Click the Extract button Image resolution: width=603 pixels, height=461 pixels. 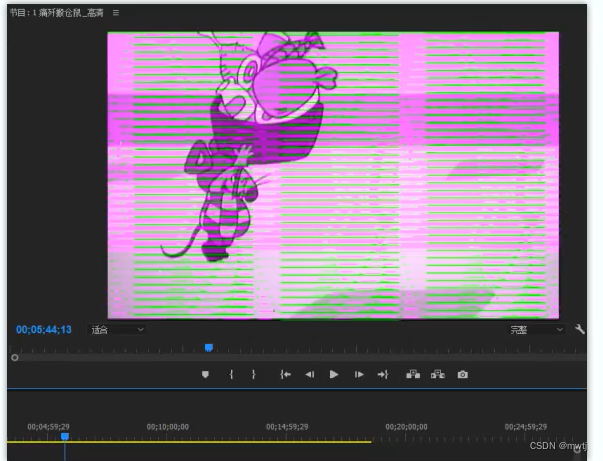pyautogui.click(x=438, y=374)
